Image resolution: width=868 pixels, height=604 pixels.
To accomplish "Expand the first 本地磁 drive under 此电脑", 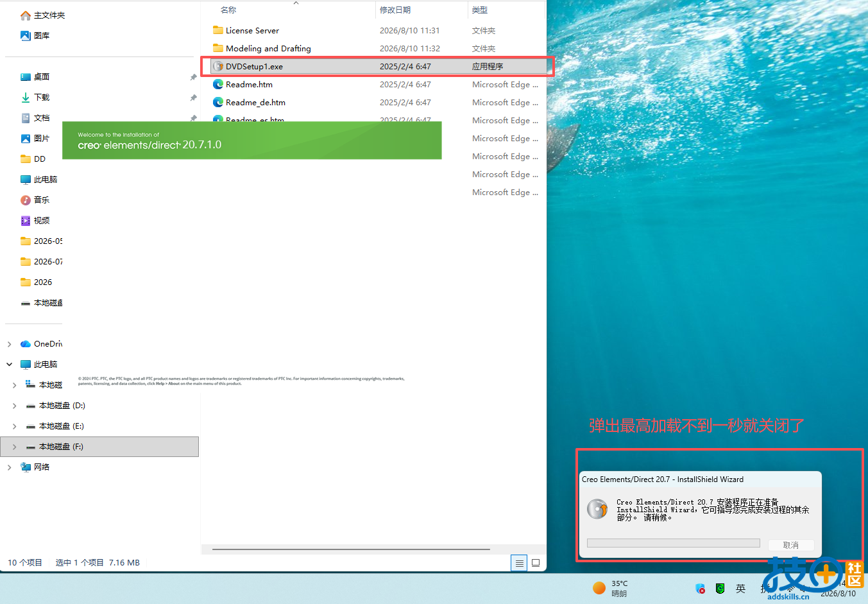I will tap(14, 385).
